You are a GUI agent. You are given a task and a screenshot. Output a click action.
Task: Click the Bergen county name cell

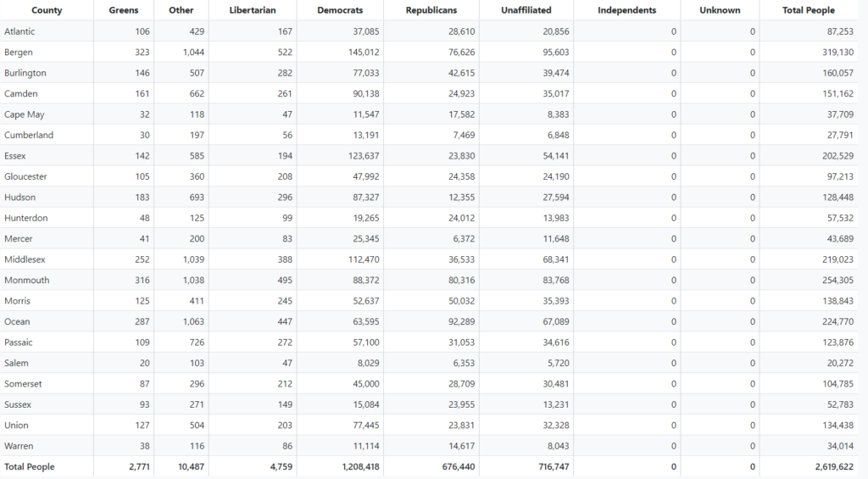point(19,53)
